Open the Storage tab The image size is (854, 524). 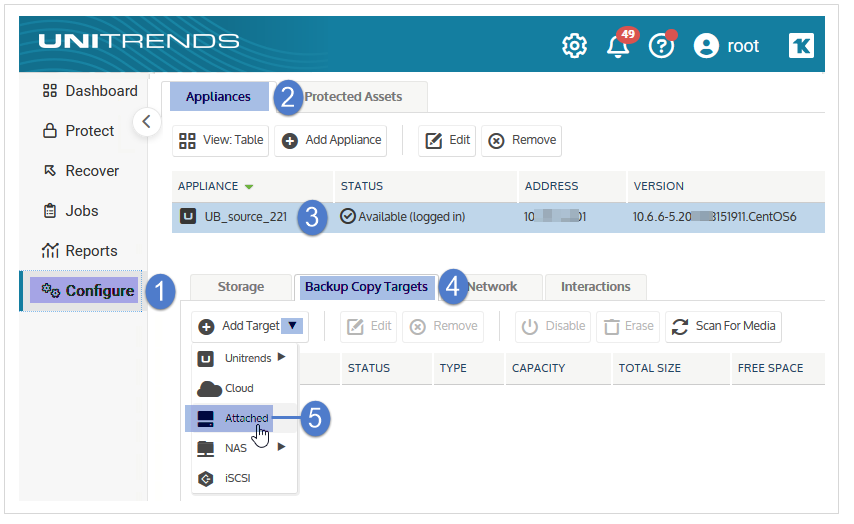[x=241, y=287]
